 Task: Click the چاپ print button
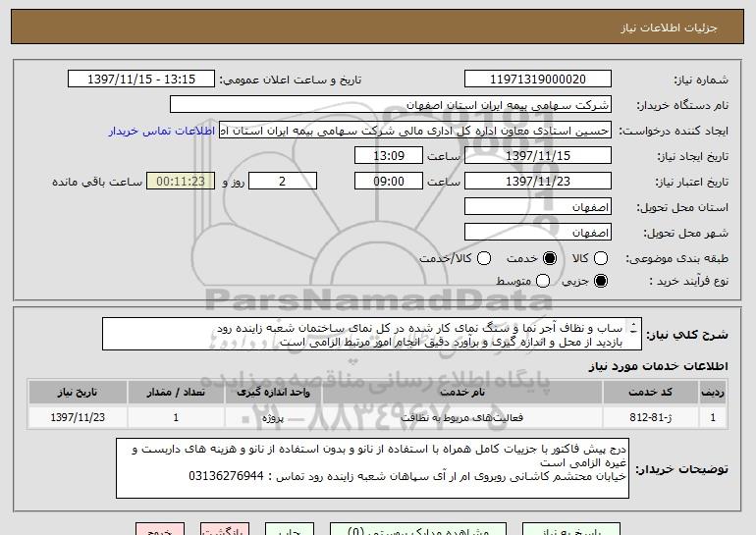pos(290,529)
